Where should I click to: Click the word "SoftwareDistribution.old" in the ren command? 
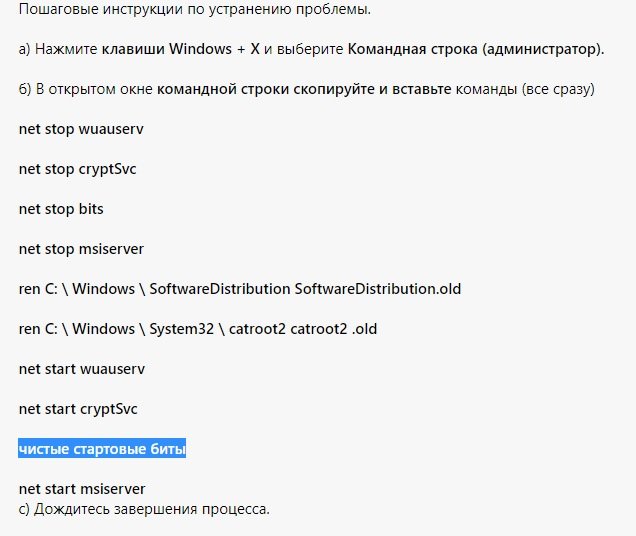coord(378,289)
